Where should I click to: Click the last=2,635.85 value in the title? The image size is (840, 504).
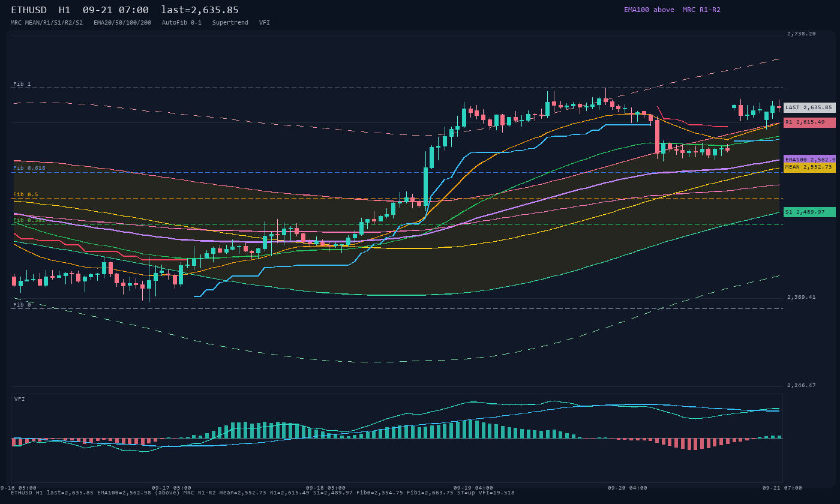(200, 10)
